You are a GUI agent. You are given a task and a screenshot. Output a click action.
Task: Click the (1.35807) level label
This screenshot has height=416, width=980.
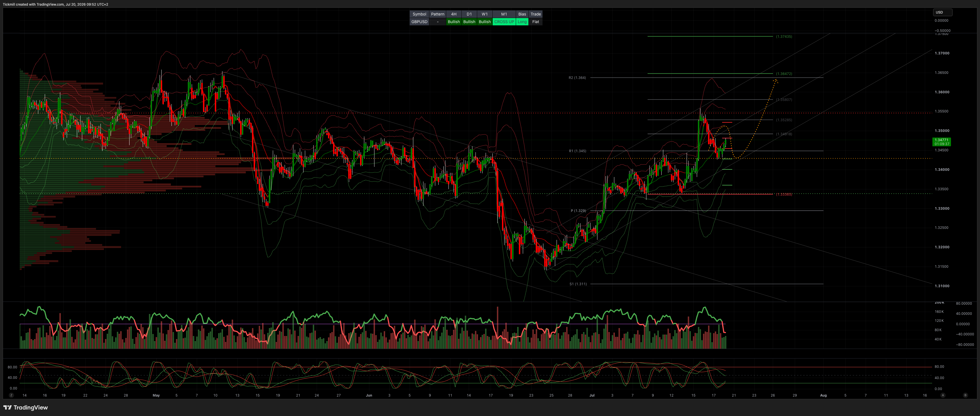tap(784, 99)
